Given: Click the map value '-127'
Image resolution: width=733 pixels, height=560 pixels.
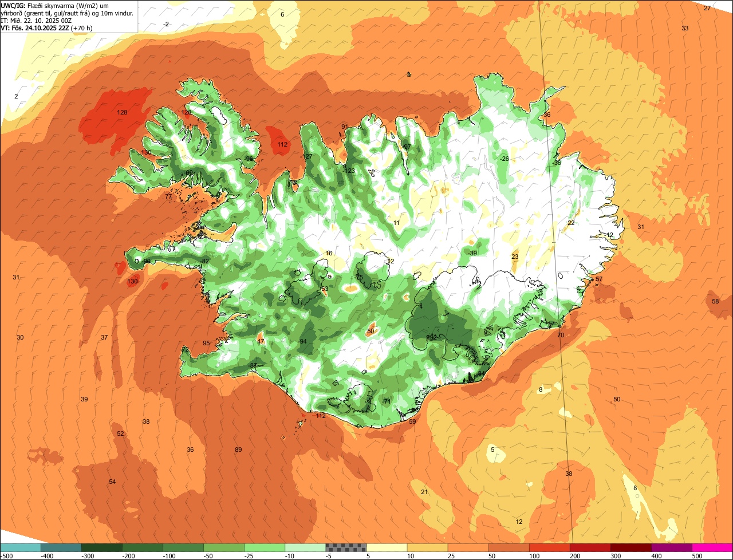Looking at the screenshot, I should click(x=307, y=157).
